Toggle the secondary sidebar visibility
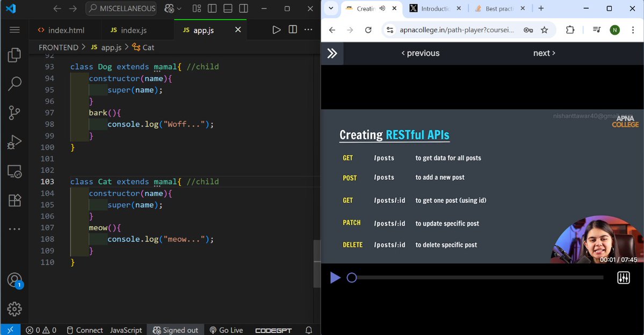Screen dimensions: 644x335 click(243, 8)
